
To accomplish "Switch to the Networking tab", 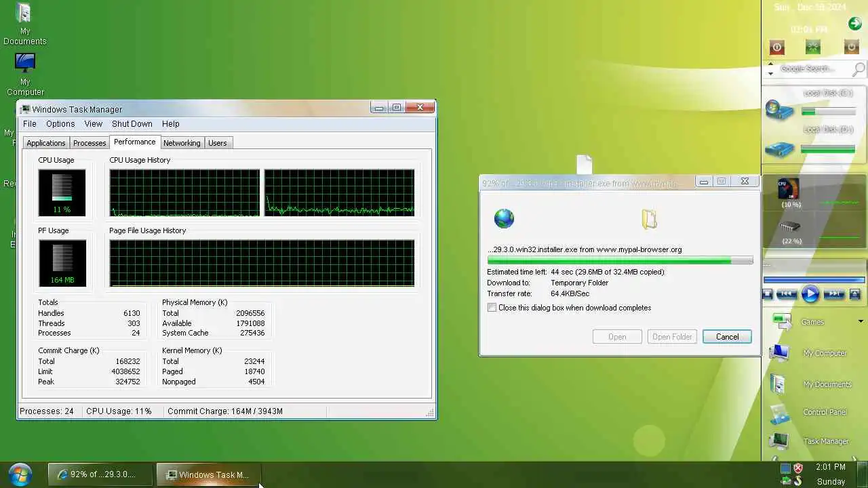I will (182, 143).
